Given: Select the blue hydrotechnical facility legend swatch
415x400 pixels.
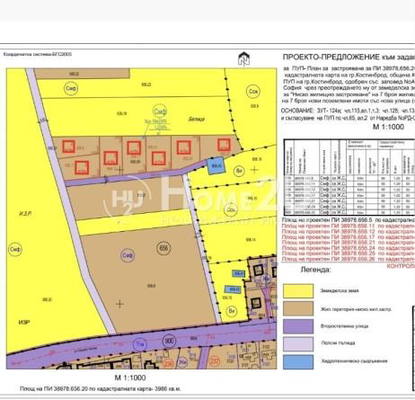Looking at the screenshot, I should (x=298, y=362).
